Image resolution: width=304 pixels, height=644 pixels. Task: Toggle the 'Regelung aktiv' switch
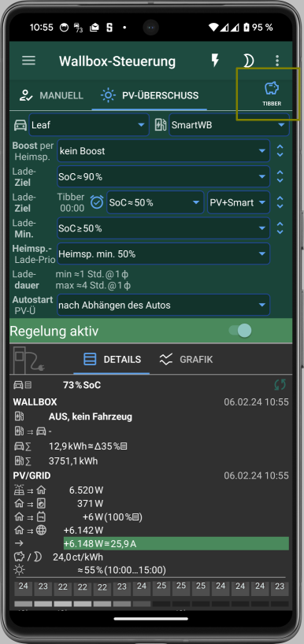[240, 331]
